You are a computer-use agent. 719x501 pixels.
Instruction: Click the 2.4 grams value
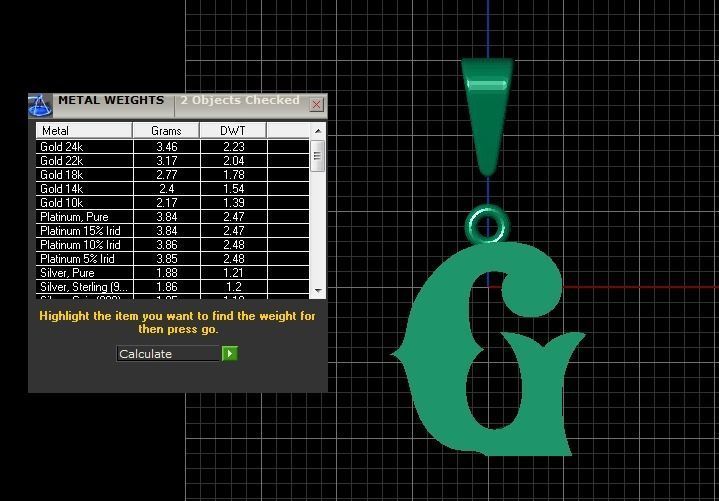[x=166, y=189]
